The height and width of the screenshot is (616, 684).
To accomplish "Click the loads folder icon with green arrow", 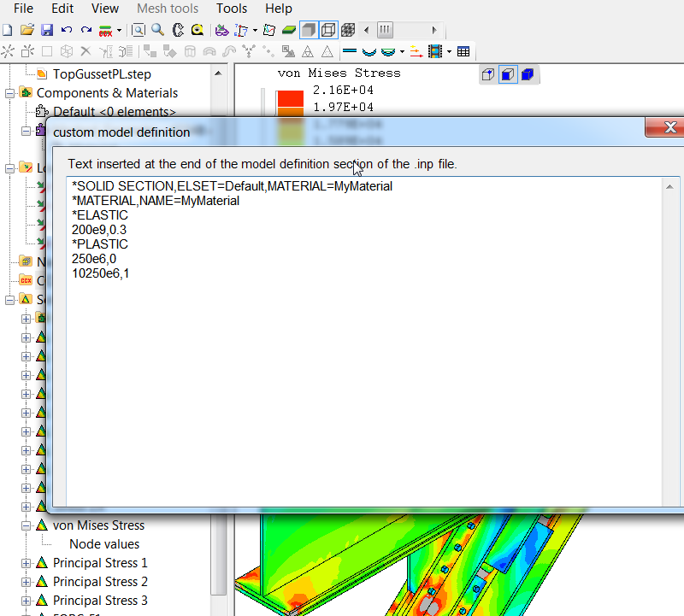I will (27, 167).
